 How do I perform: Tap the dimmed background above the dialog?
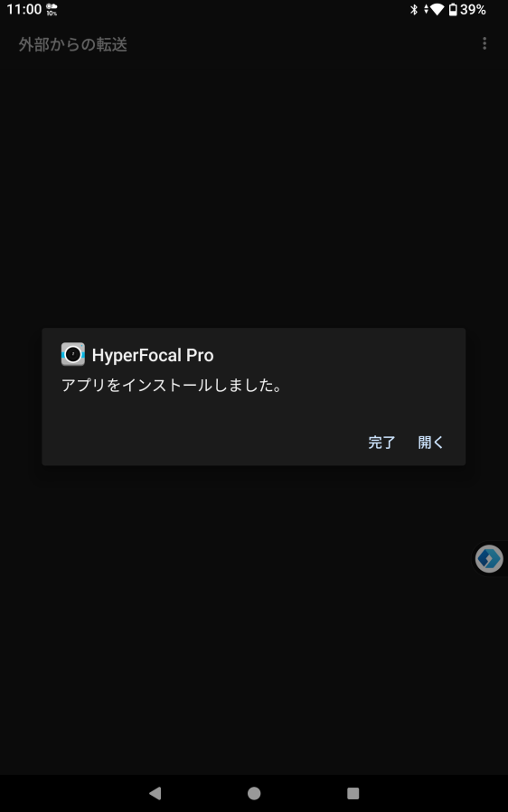pos(254,191)
